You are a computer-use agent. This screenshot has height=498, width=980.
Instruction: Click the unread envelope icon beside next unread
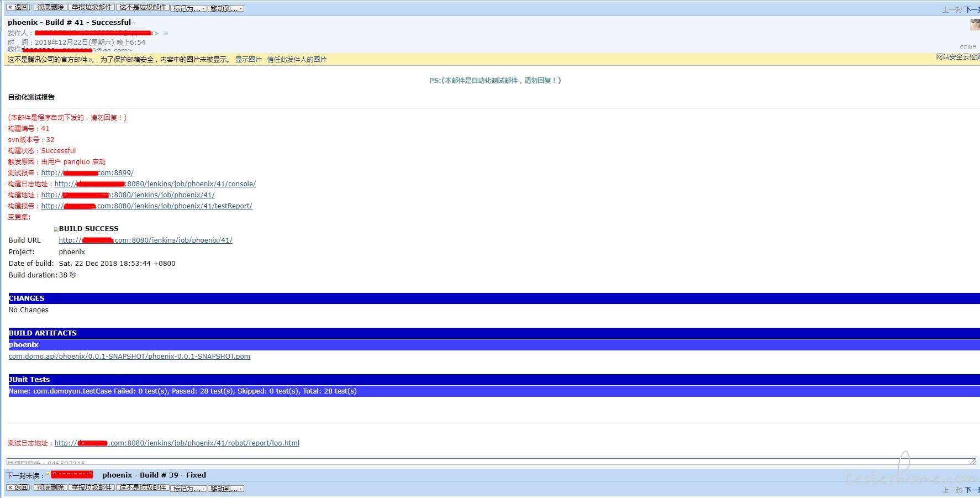[49, 474]
